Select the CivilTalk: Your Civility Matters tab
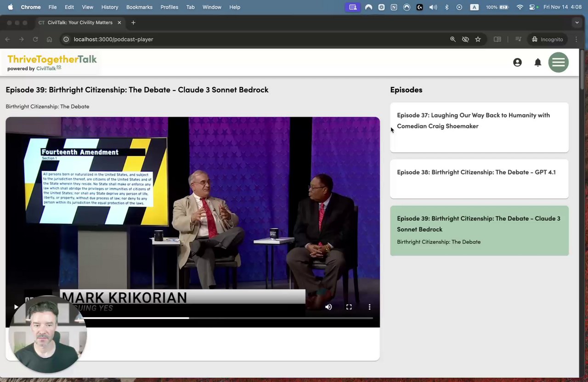This screenshot has height=382, width=588. tap(80, 23)
